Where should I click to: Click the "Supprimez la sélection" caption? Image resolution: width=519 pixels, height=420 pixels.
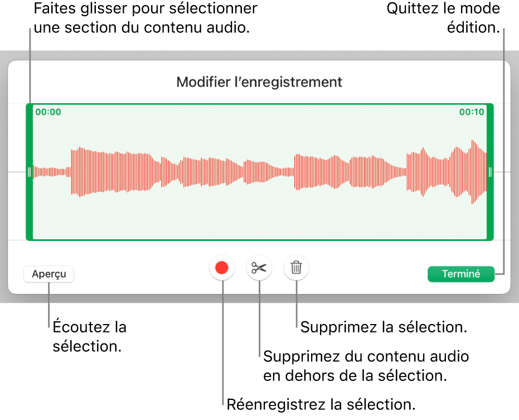pos(384,327)
